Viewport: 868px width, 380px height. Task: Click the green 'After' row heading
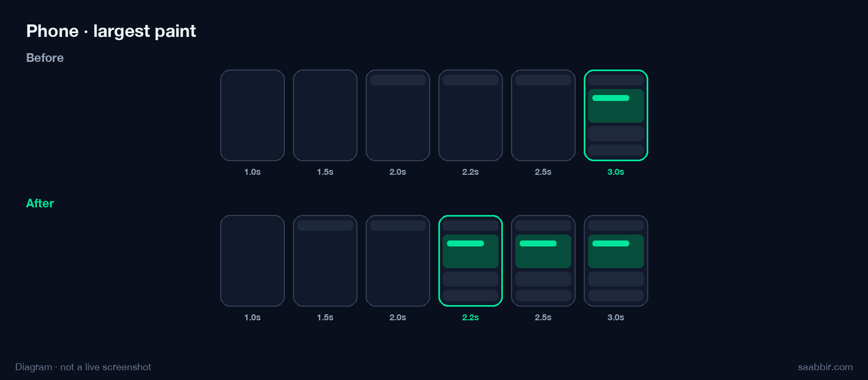tap(40, 203)
